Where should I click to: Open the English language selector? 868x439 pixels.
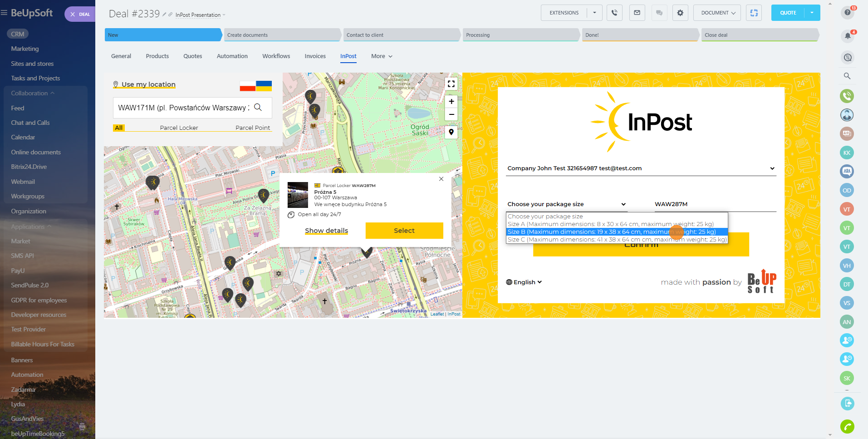524,282
